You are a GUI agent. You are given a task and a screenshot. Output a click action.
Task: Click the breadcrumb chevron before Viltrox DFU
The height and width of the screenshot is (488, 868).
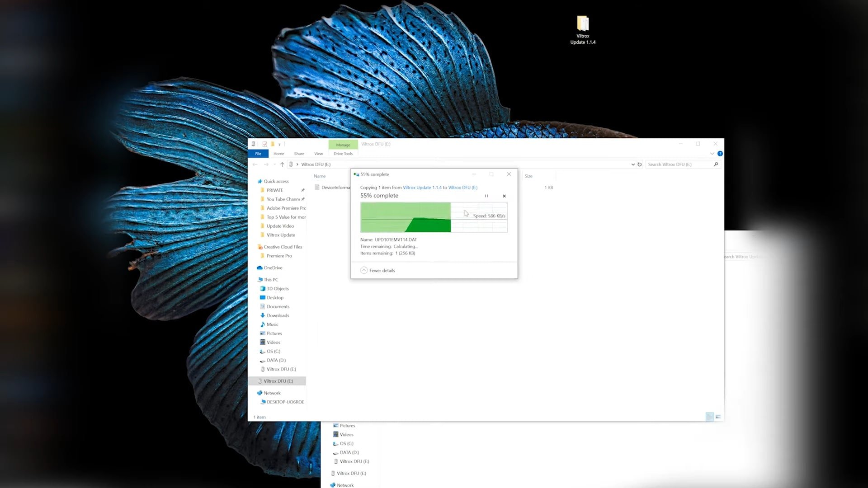click(297, 164)
